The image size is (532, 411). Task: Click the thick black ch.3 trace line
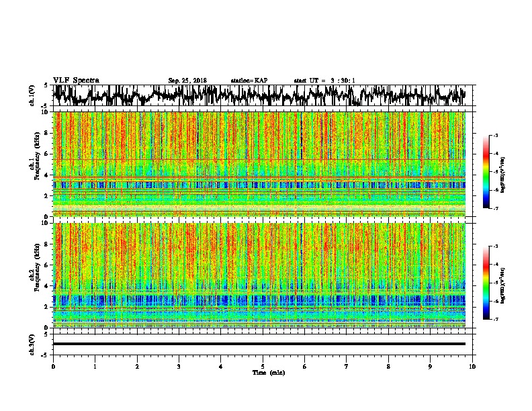[x=259, y=344]
